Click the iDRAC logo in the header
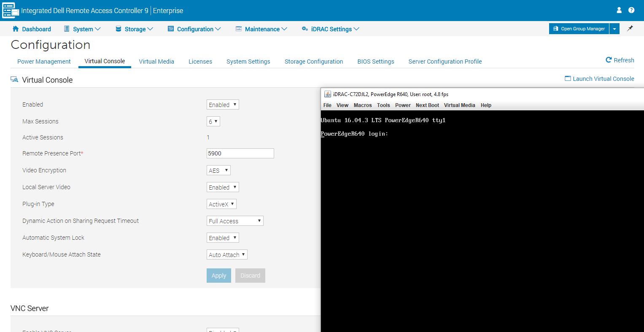 [x=11, y=11]
